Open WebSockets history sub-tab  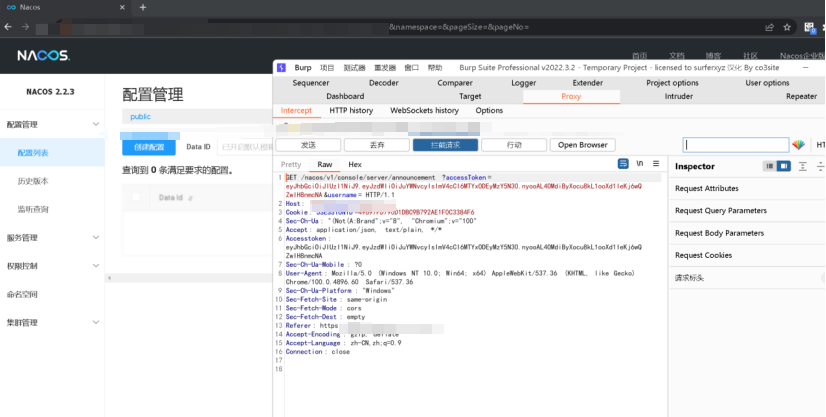click(x=424, y=110)
